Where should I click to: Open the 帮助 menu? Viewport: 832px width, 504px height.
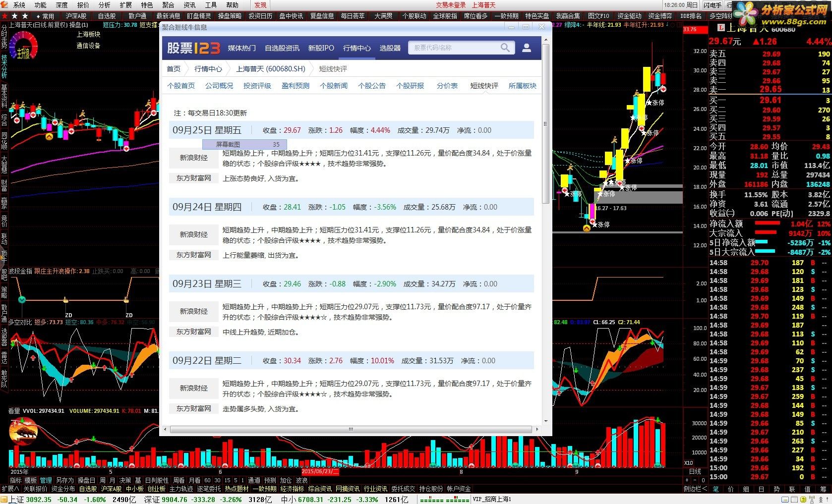click(232, 5)
